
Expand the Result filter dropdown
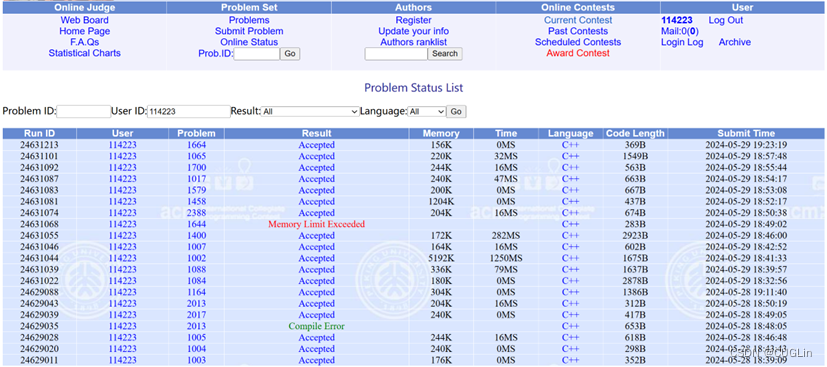311,112
